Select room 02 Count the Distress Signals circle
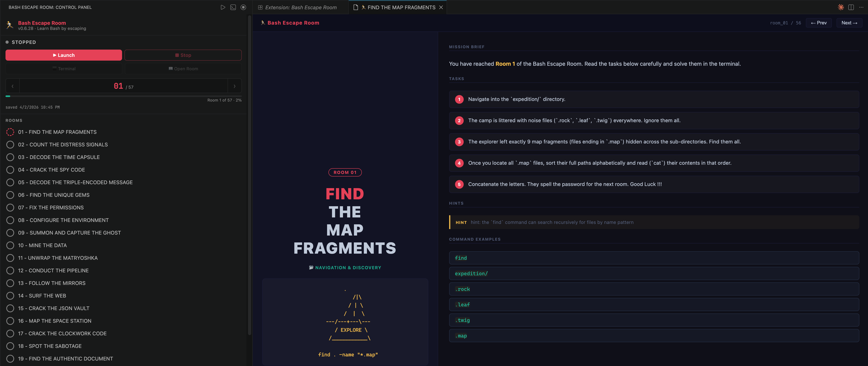Image resolution: width=868 pixels, height=366 pixels. click(x=10, y=144)
